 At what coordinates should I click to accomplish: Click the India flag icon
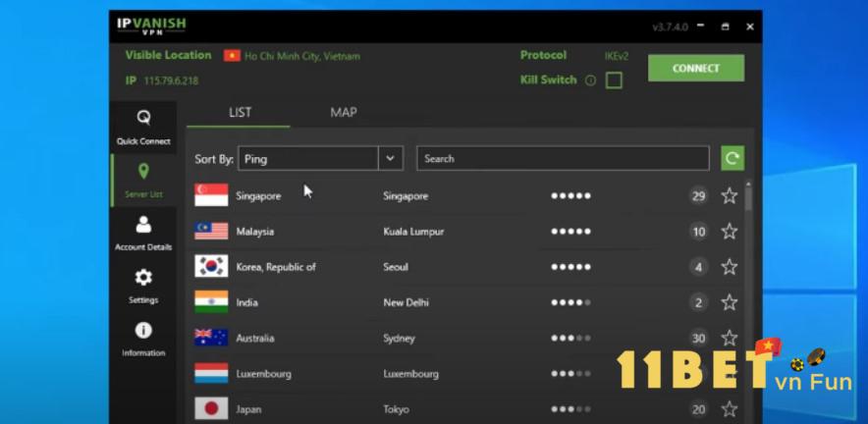coord(211,301)
